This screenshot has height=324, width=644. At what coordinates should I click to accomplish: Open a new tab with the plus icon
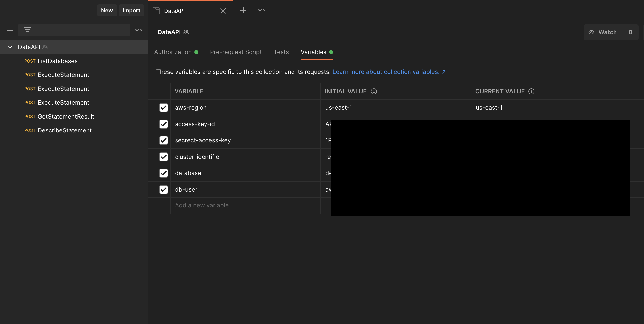243,10
